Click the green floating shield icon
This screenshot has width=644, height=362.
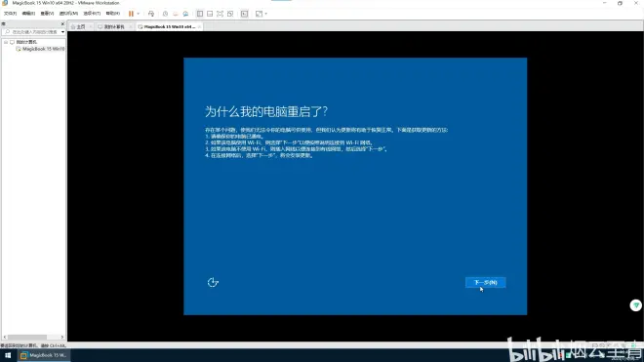click(636, 305)
